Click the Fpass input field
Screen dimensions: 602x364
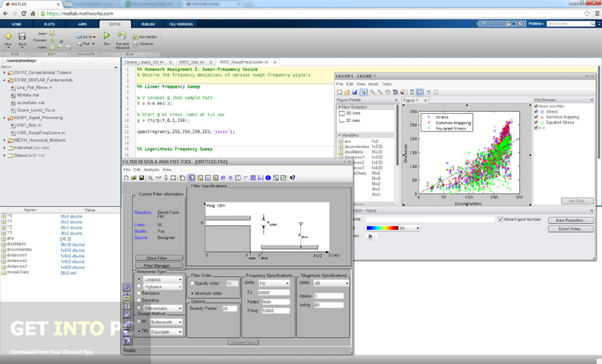pyautogui.click(x=275, y=302)
